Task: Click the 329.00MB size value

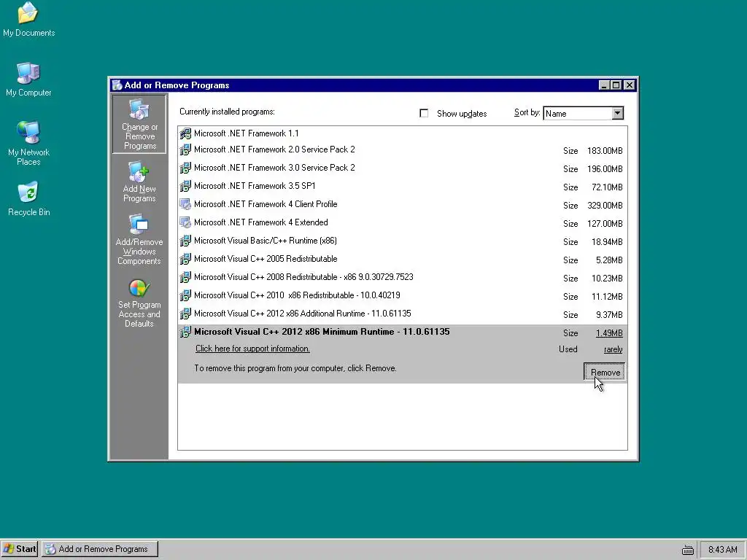Action: click(x=605, y=206)
